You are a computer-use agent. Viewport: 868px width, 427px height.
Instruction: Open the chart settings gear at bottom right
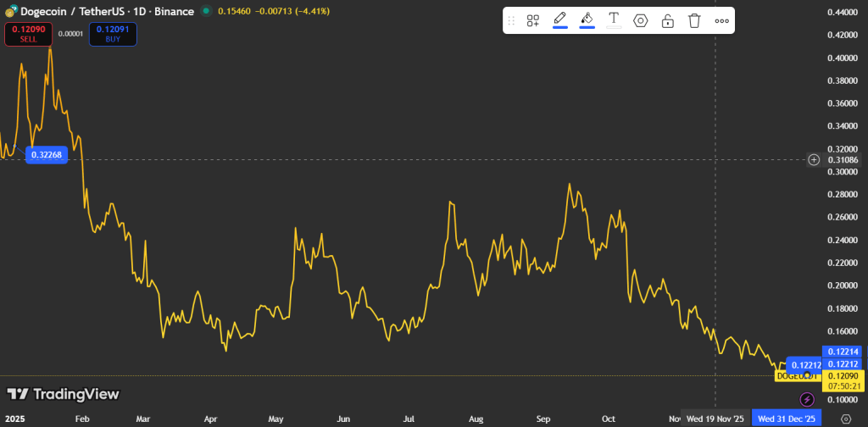846,419
